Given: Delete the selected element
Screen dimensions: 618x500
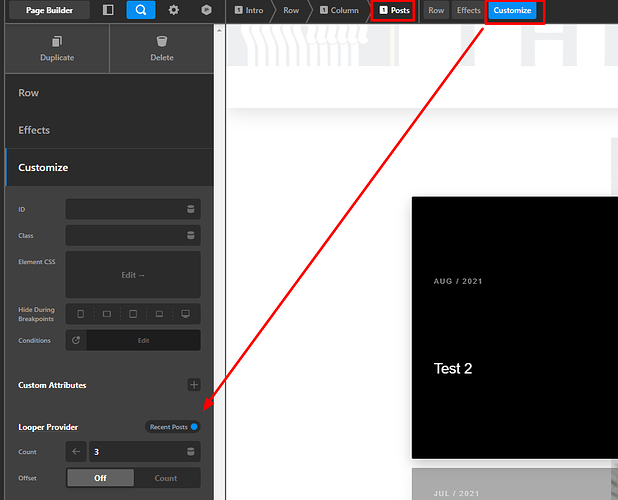Looking at the screenshot, I should 162,48.
